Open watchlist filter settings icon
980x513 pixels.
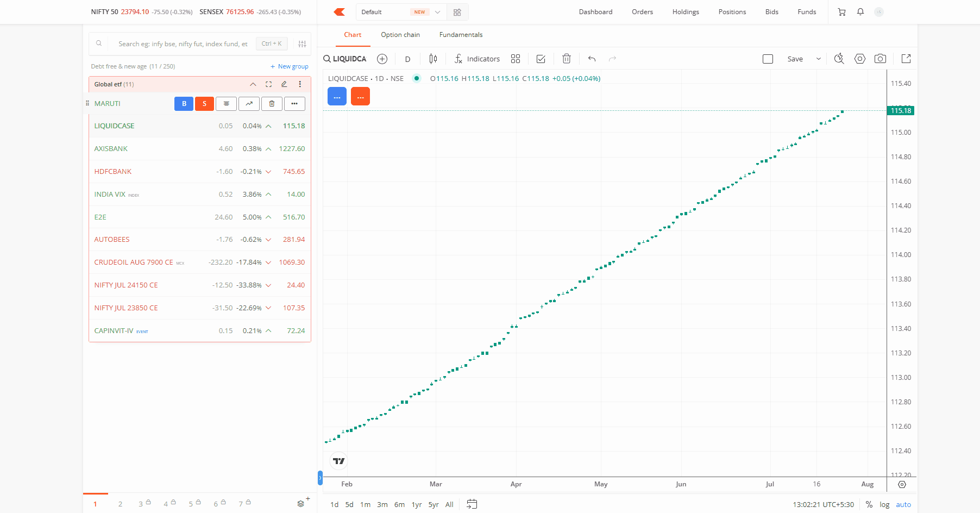click(302, 44)
